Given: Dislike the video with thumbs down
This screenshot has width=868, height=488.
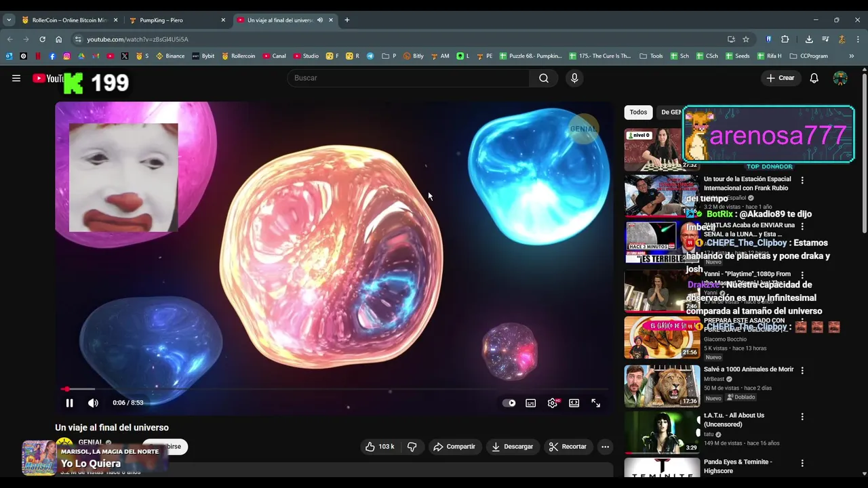Looking at the screenshot, I should click(412, 447).
